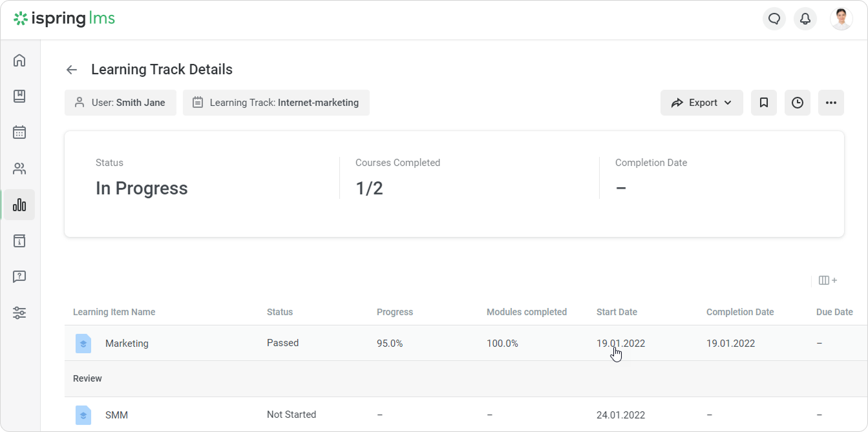868x432 pixels.
Task: Expand the Export dropdown
Action: tap(701, 103)
